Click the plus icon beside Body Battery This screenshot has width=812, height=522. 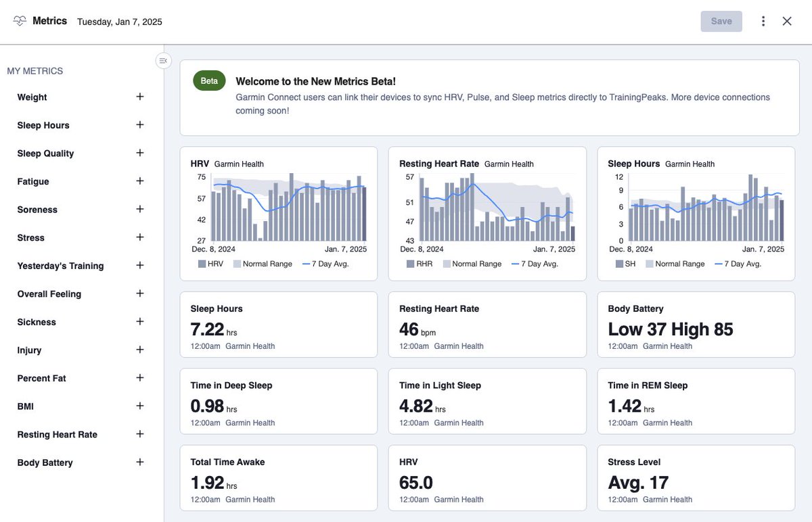(x=139, y=462)
